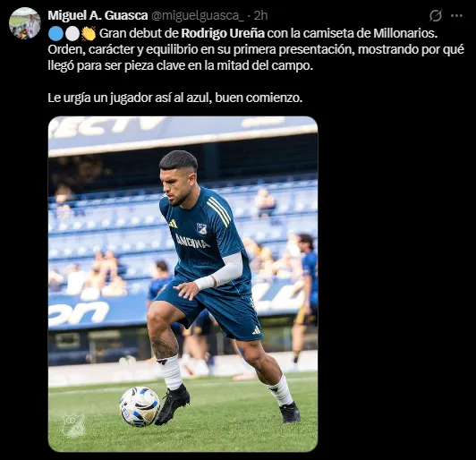Open the Grok explain-post icon

[x=436, y=15]
